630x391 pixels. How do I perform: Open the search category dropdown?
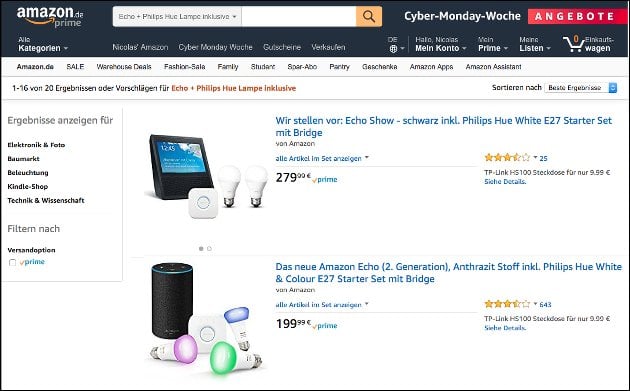pyautogui.click(x=177, y=16)
